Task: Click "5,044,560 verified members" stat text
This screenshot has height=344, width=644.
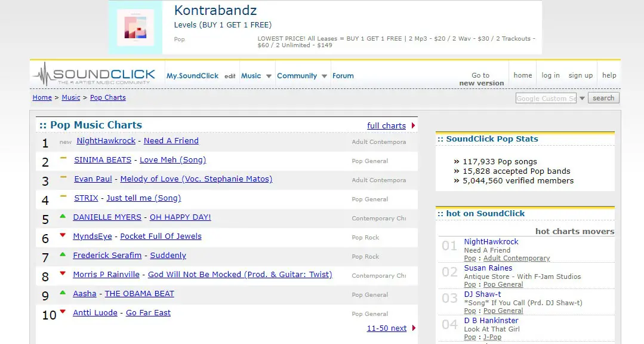Action: click(x=518, y=180)
